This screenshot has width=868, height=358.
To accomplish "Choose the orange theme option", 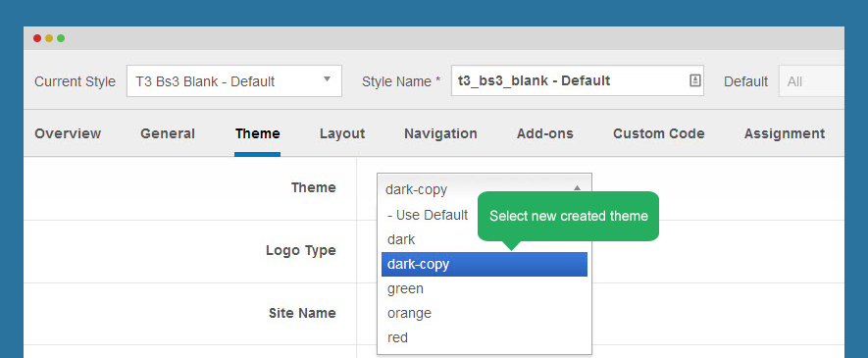I will click(485, 313).
